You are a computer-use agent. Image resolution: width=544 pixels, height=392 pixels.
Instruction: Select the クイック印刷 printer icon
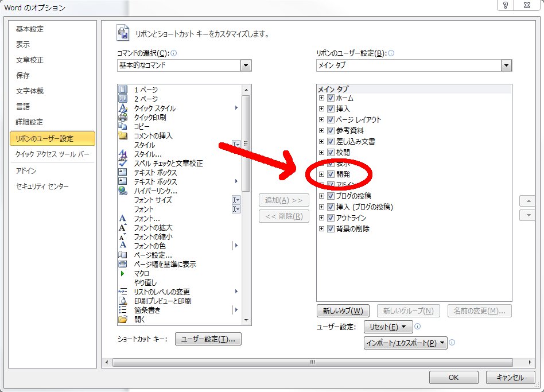[122, 117]
